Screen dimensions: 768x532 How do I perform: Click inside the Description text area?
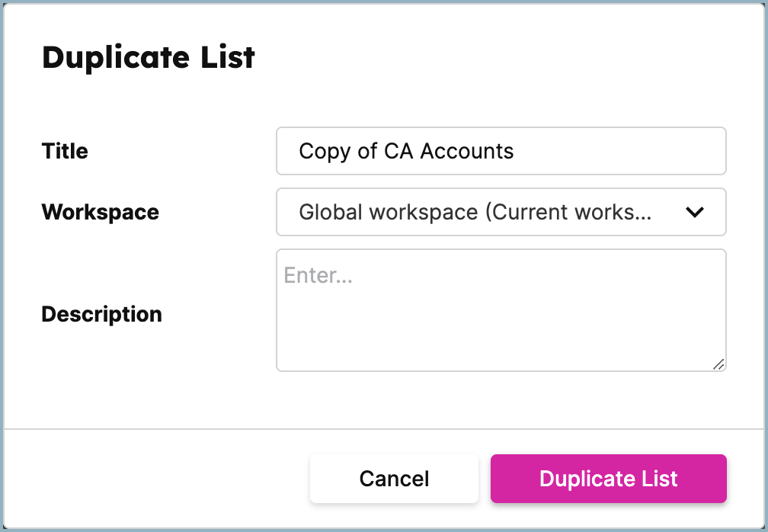[x=501, y=310]
